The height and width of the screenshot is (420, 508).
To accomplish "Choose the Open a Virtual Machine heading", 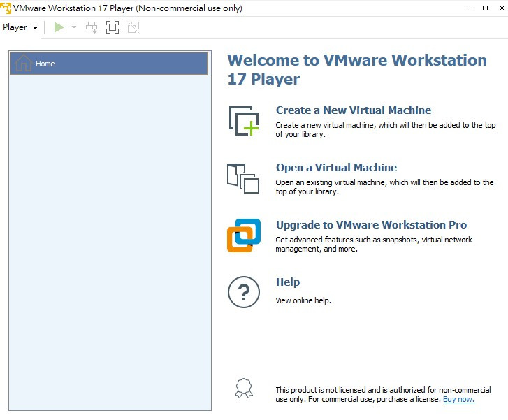I will pyautogui.click(x=336, y=168).
